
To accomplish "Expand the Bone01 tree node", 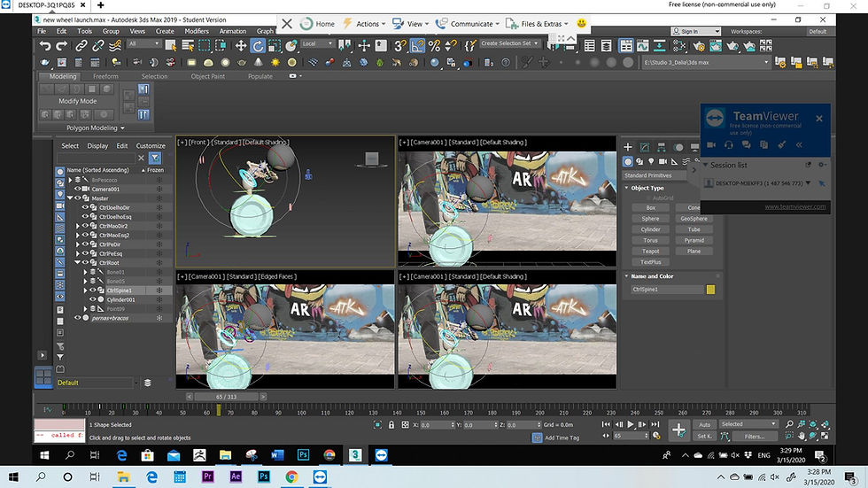I will 85,272.
